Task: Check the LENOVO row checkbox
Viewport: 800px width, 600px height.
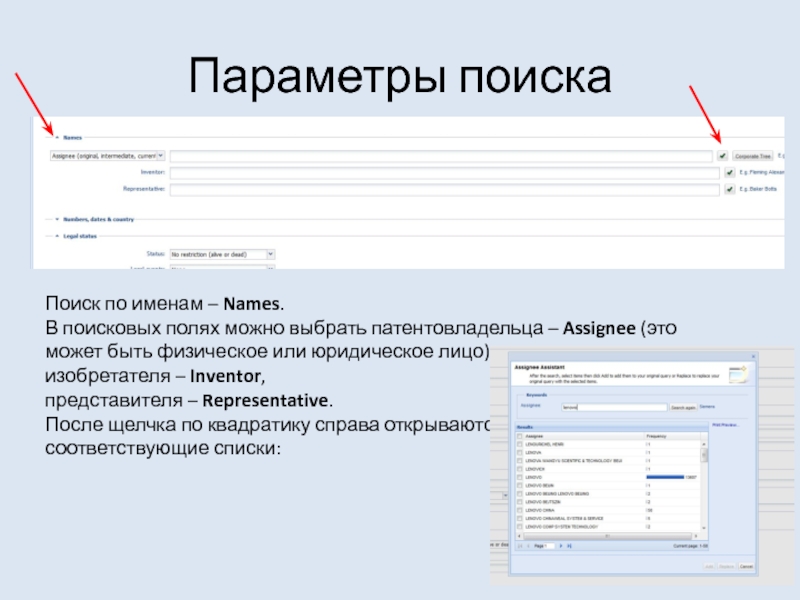Action: coord(520,478)
